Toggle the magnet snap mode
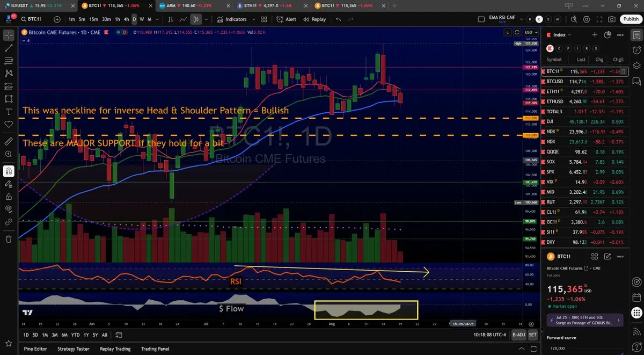Image resolution: width=644 pixels, height=355 pixels. pos(9,171)
